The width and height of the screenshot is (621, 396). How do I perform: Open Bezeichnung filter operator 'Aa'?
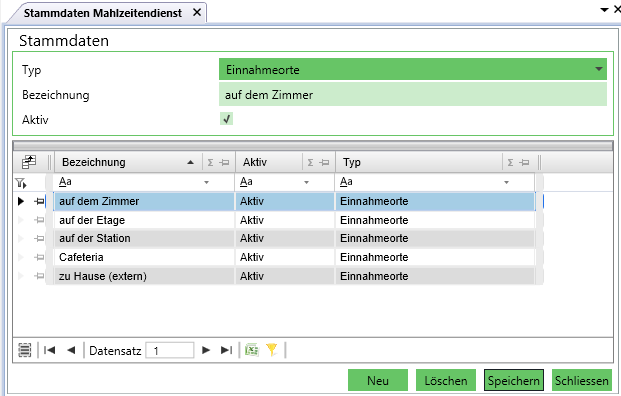(x=65, y=182)
